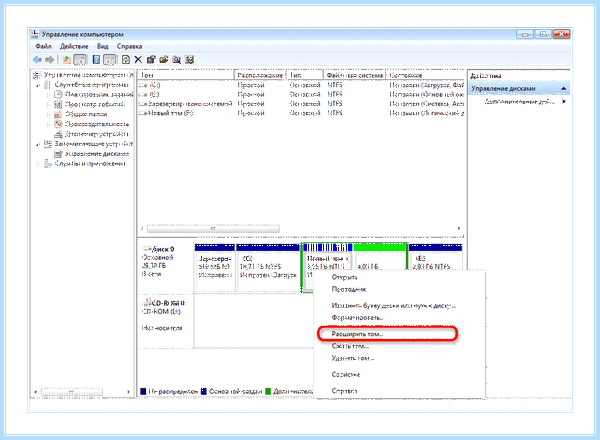This screenshot has width=600, height=440.
Task: Choose Сжать том from the context menu
Action: 399,346
